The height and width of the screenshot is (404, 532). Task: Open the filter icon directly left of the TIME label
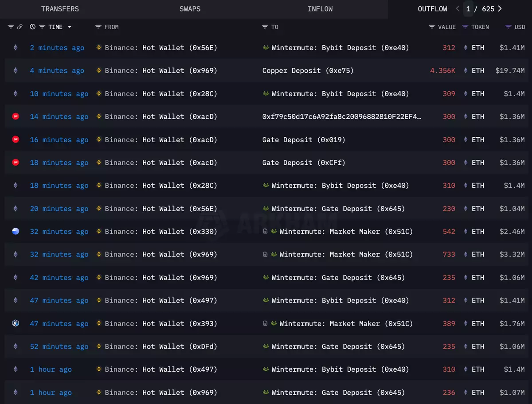[42, 27]
